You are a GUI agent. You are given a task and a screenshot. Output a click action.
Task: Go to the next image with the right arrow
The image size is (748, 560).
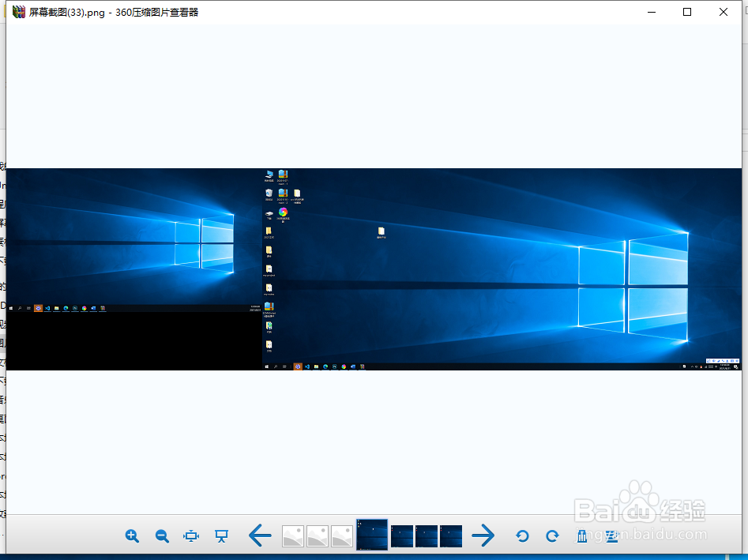tap(483, 536)
